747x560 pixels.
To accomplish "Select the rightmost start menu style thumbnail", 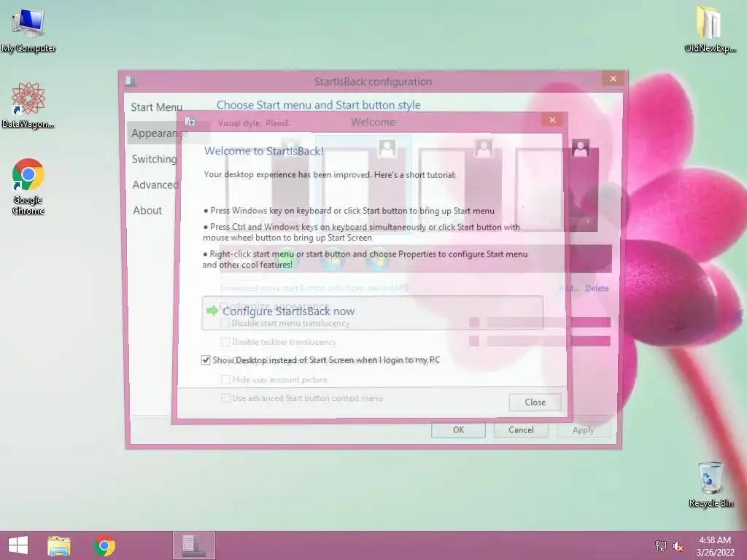I will [x=557, y=186].
